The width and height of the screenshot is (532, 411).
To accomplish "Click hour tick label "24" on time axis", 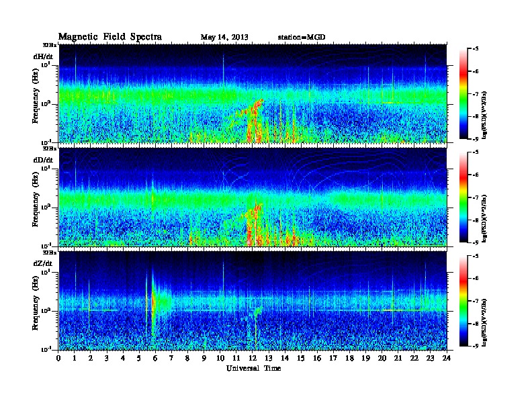I will (x=447, y=359).
